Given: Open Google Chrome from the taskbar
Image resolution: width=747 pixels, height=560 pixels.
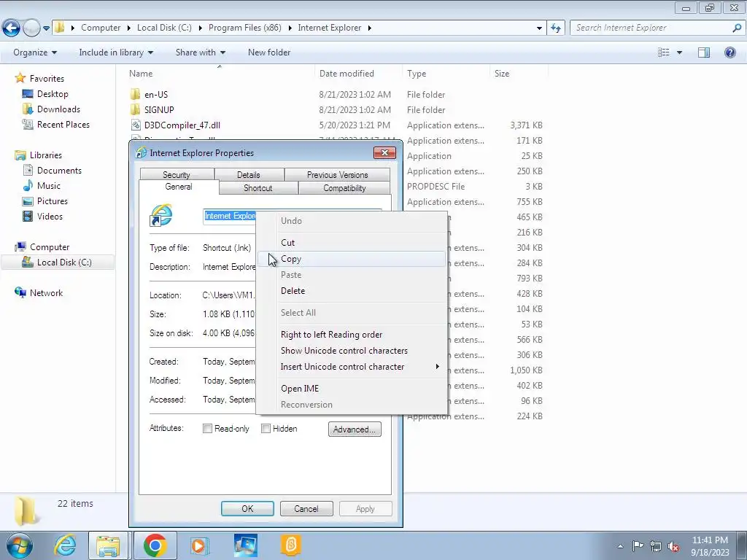Looking at the screenshot, I should point(155,545).
